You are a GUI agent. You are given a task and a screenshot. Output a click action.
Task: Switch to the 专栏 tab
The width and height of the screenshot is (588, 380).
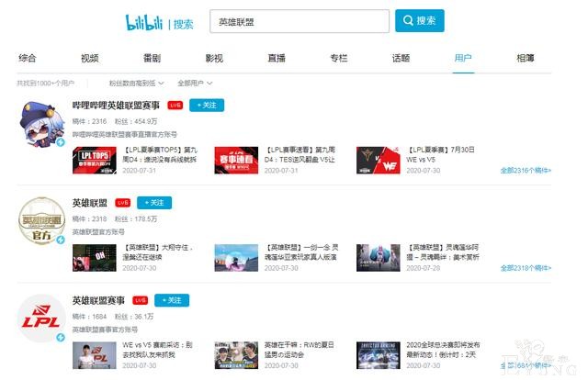(339, 58)
